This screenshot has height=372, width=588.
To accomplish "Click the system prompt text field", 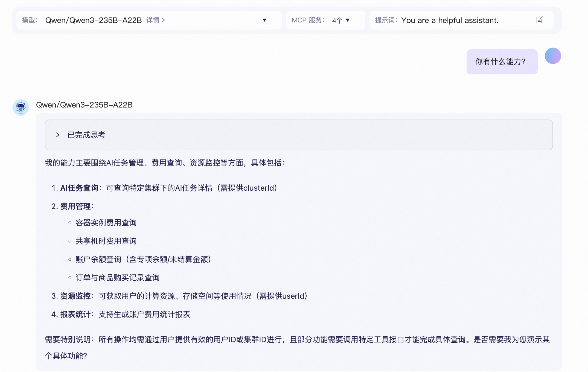I will pos(450,20).
